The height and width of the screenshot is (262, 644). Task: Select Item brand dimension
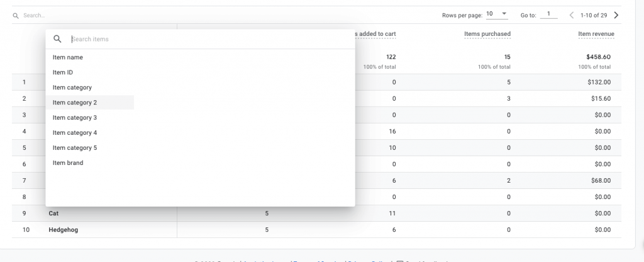(68, 163)
